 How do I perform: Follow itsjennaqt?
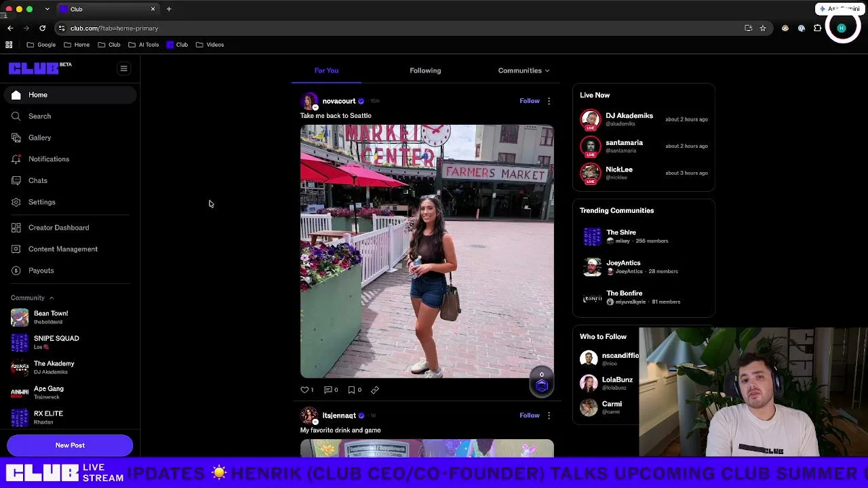(530, 415)
